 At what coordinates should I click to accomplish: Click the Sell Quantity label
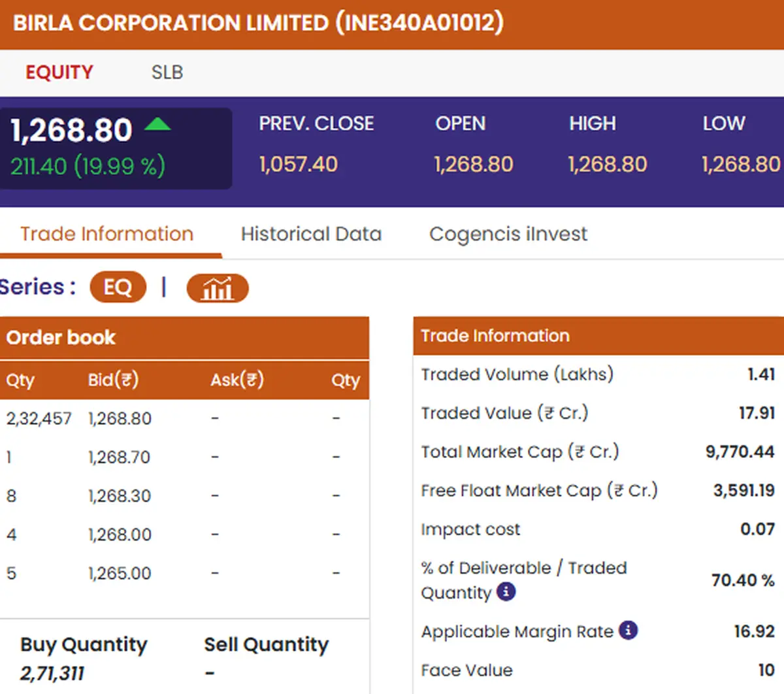pyautogui.click(x=267, y=644)
